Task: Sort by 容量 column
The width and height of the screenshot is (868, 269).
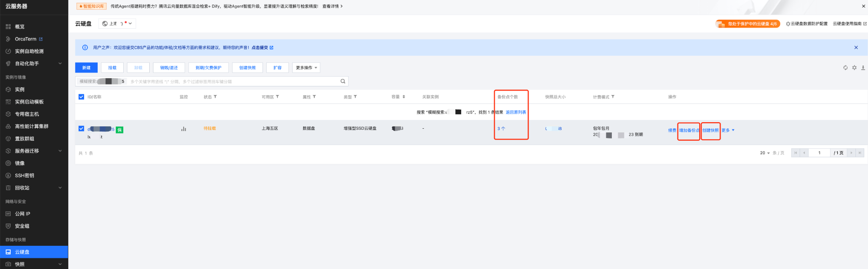Action: coord(404,97)
